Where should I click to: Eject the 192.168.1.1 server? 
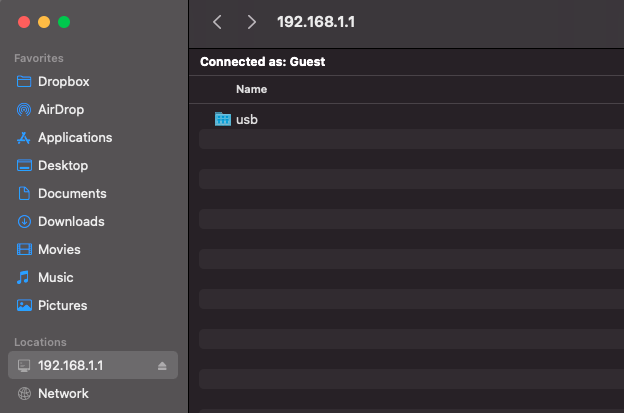[x=162, y=366]
